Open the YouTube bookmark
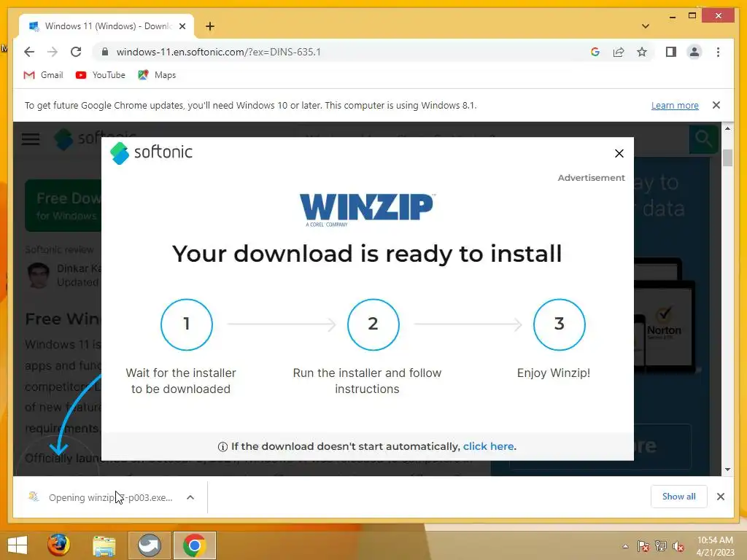Image resolution: width=747 pixels, height=560 pixels. pyautogui.click(x=101, y=75)
